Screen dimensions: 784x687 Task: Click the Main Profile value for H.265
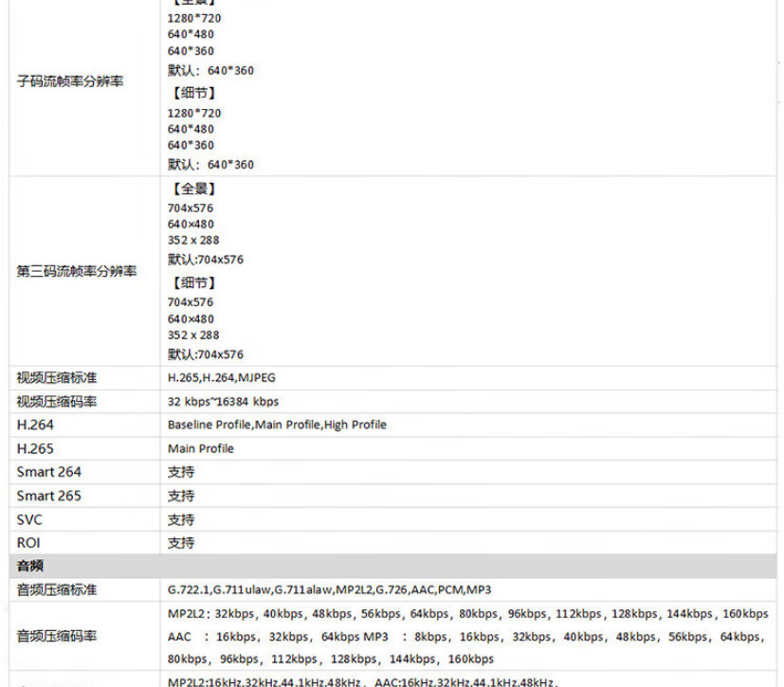click(x=200, y=448)
